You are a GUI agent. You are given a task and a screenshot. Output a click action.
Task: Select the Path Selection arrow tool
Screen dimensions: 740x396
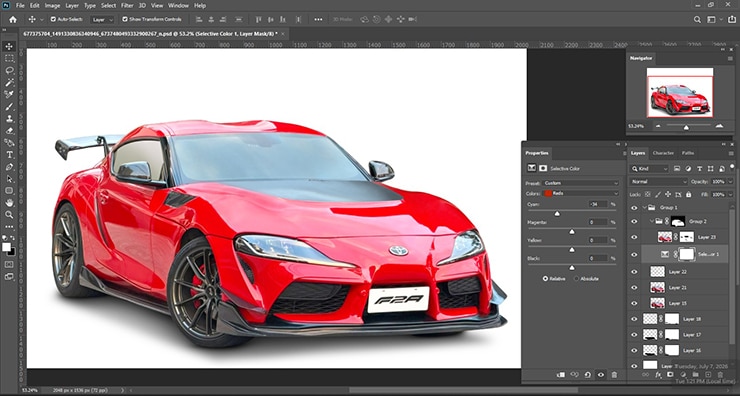(9, 179)
